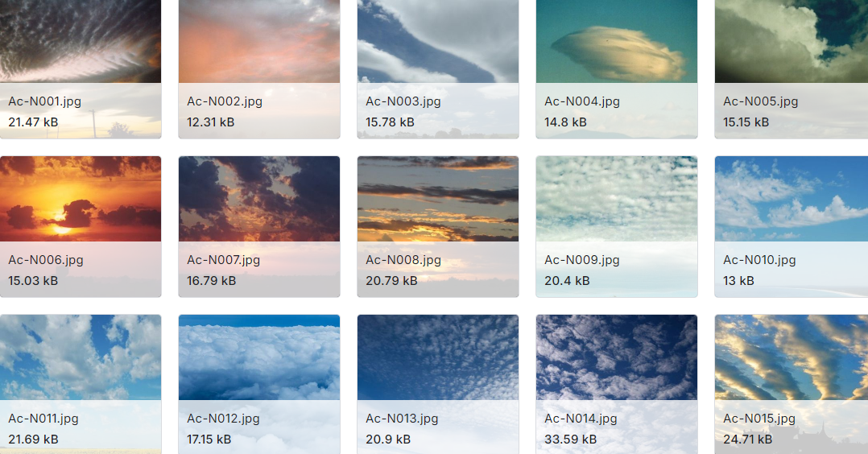Open the Ac-N014.jpg thumbnail
868x454 pixels.
click(x=617, y=357)
